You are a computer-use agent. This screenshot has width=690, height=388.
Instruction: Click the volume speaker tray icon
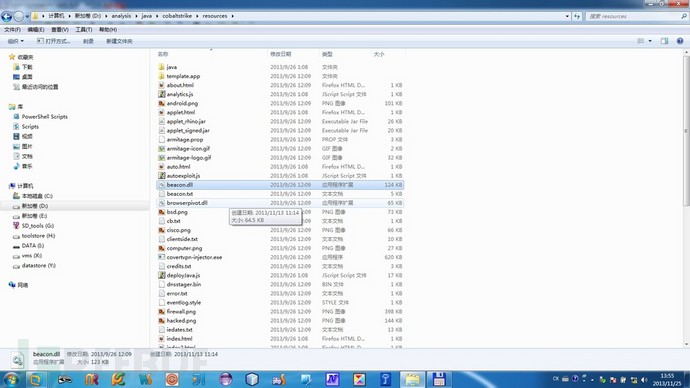click(x=644, y=380)
